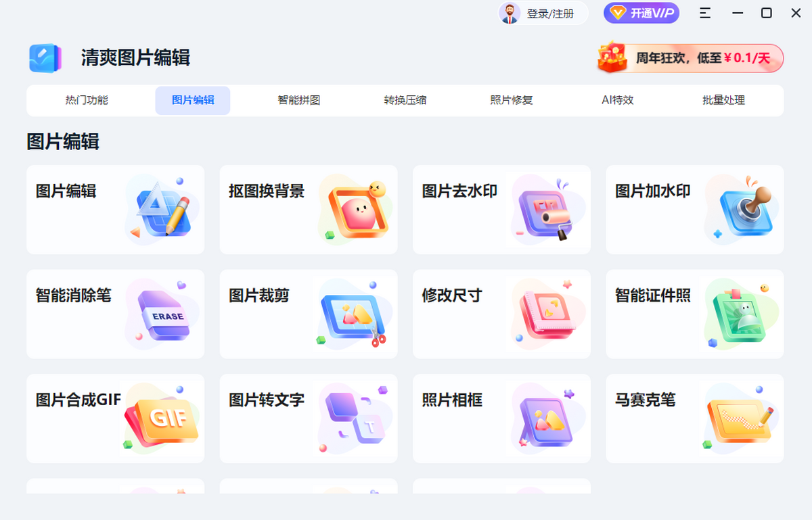Click the 图片转文字 card title
Screen dimensions: 812x520
click(x=267, y=400)
